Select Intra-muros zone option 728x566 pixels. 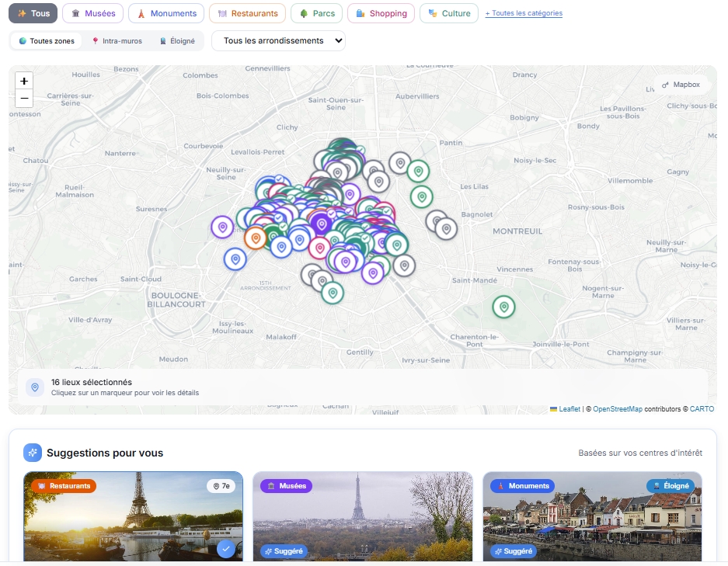(117, 41)
